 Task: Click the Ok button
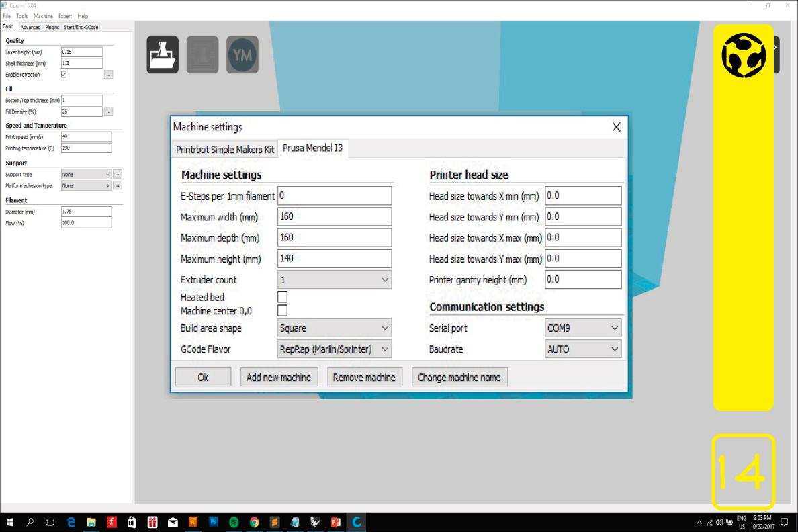(x=203, y=378)
